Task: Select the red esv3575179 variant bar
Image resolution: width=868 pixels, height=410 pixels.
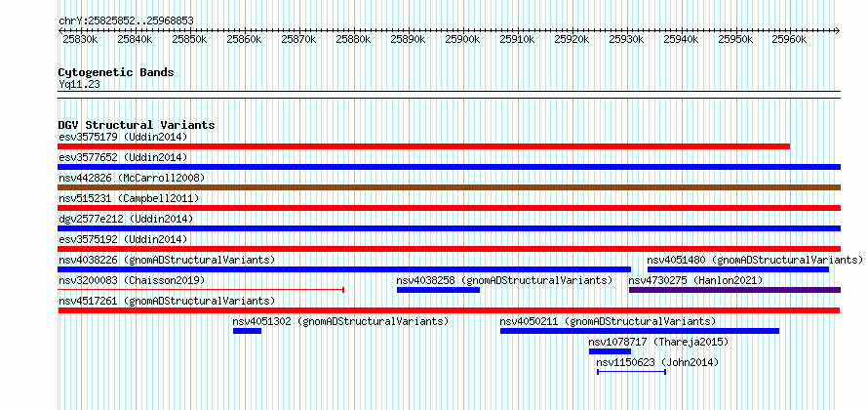Action: pos(423,146)
